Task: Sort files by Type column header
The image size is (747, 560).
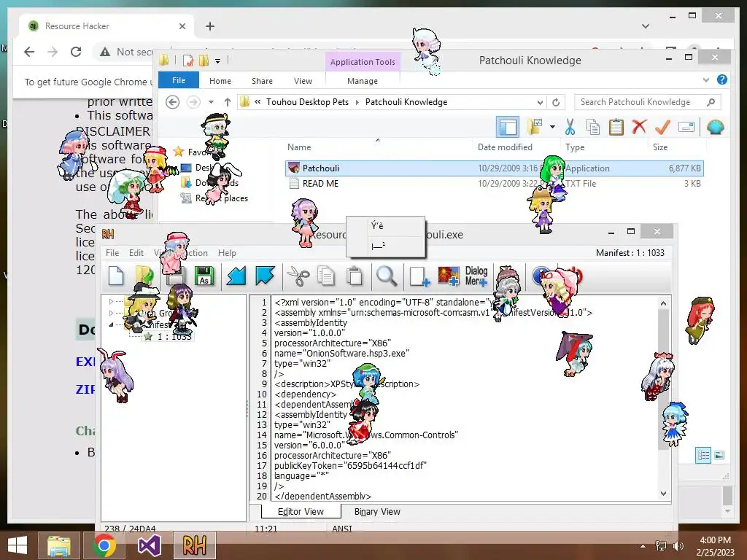Action: tap(575, 147)
